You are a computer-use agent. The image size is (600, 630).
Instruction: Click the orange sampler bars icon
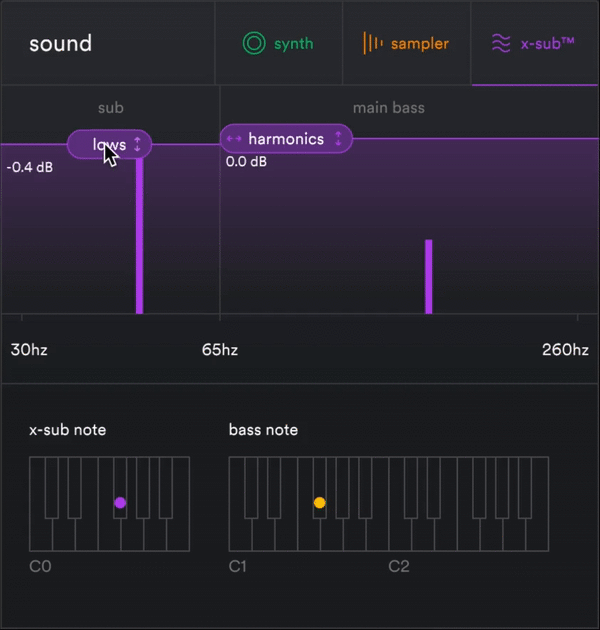tap(372, 44)
